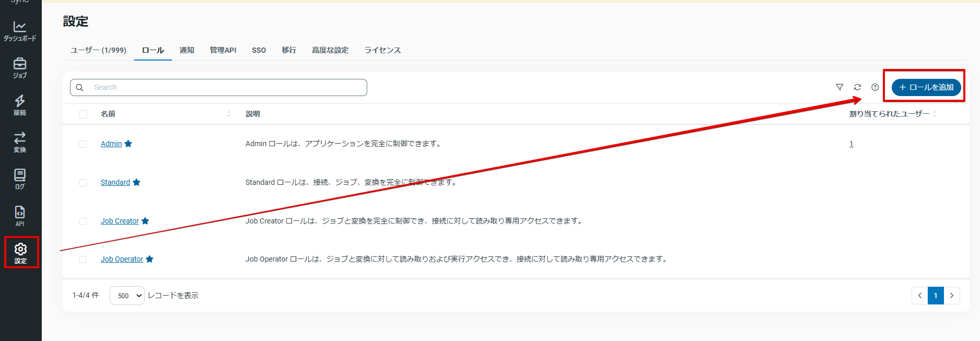
Task: Open the Transformations (変換) sidebar icon
Action: coord(20,143)
